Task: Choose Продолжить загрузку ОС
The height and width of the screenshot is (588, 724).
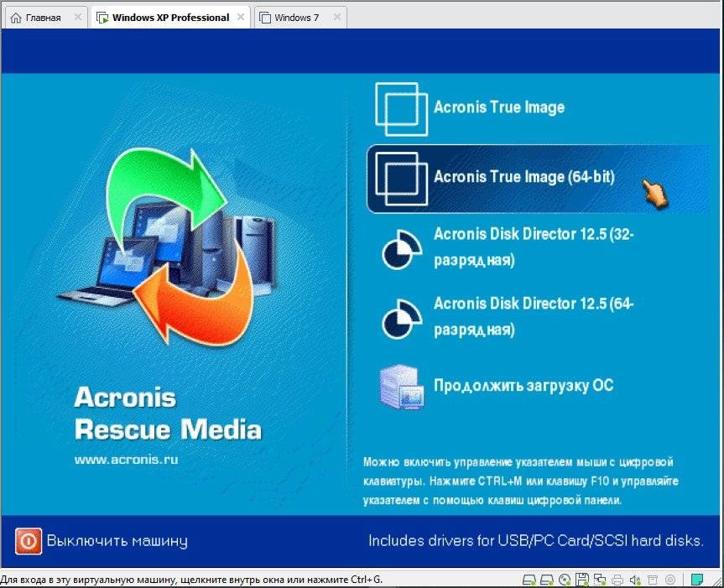Action: tap(538, 386)
